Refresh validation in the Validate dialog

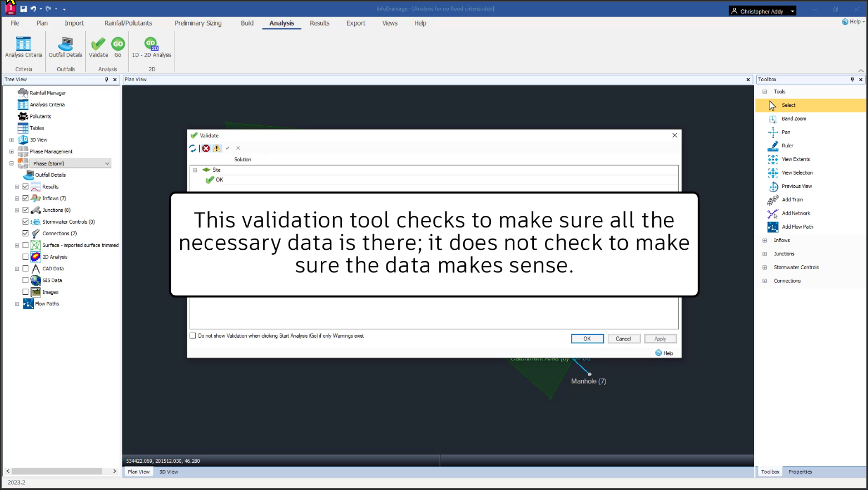point(193,149)
